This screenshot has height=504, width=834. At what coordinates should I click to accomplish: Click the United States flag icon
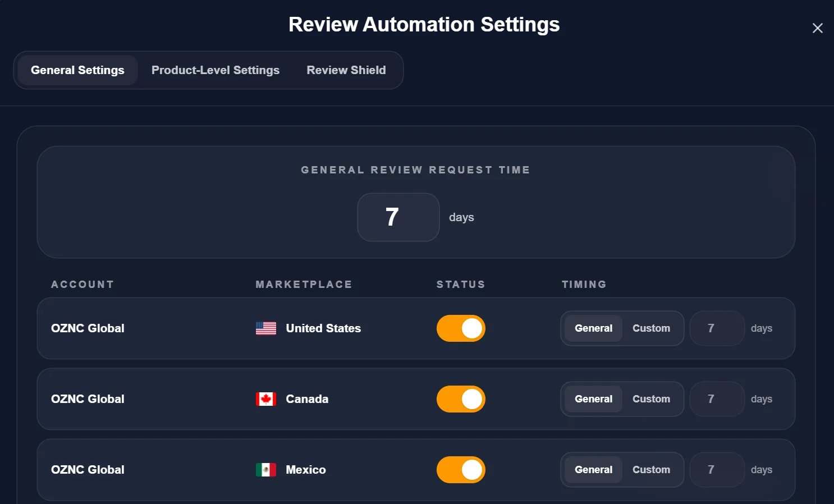click(266, 328)
